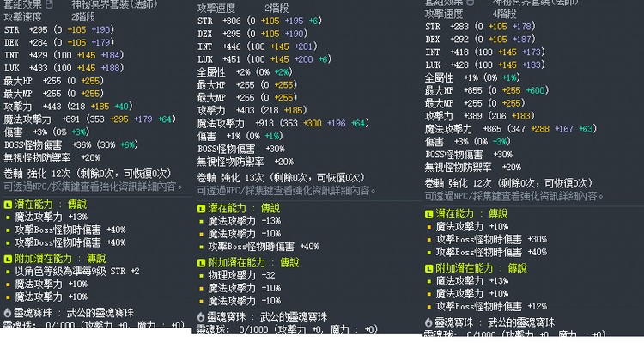Select the DEX +292 stat line
This screenshot has width=644, height=343.
[x=480, y=40]
